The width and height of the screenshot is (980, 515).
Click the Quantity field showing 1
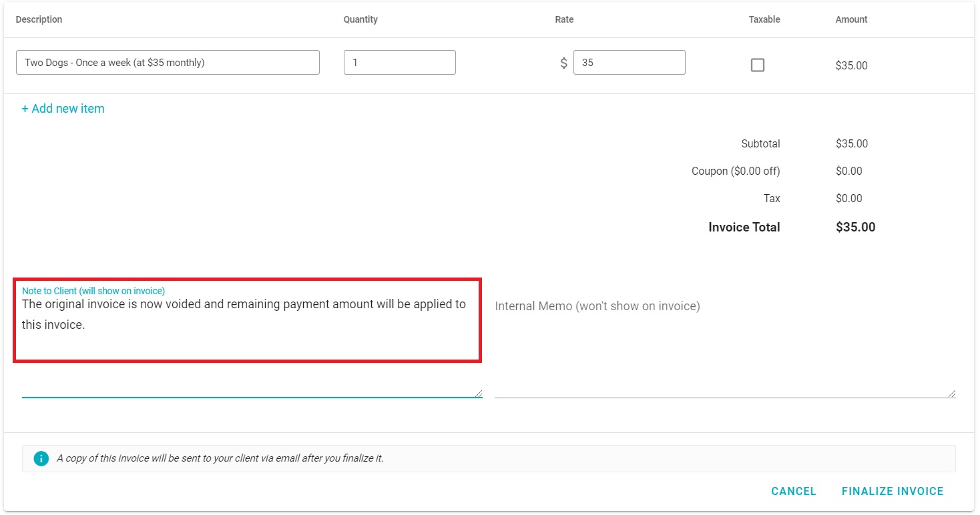pyautogui.click(x=399, y=62)
